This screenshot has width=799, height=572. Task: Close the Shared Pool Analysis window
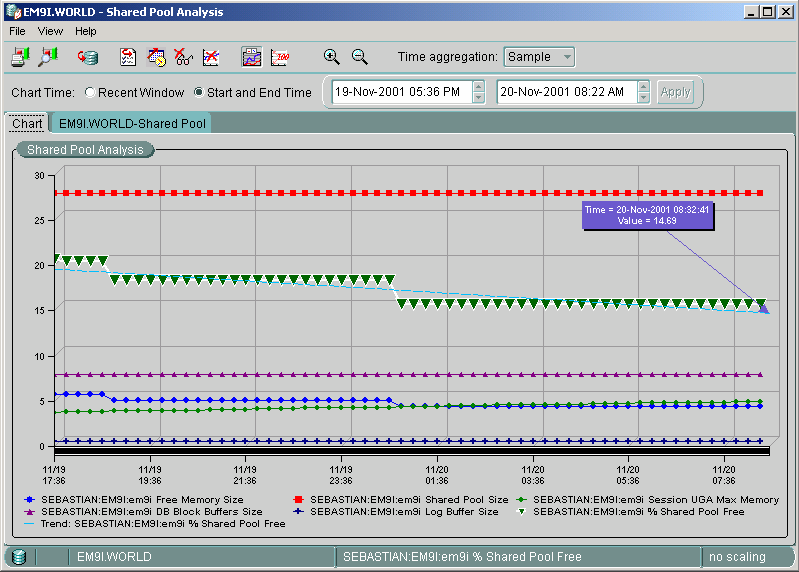785,11
